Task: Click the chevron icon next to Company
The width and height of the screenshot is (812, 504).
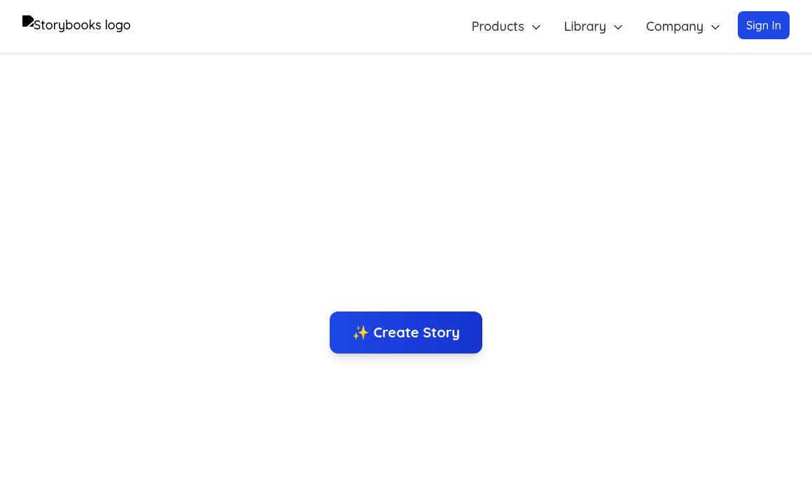Action: (715, 27)
